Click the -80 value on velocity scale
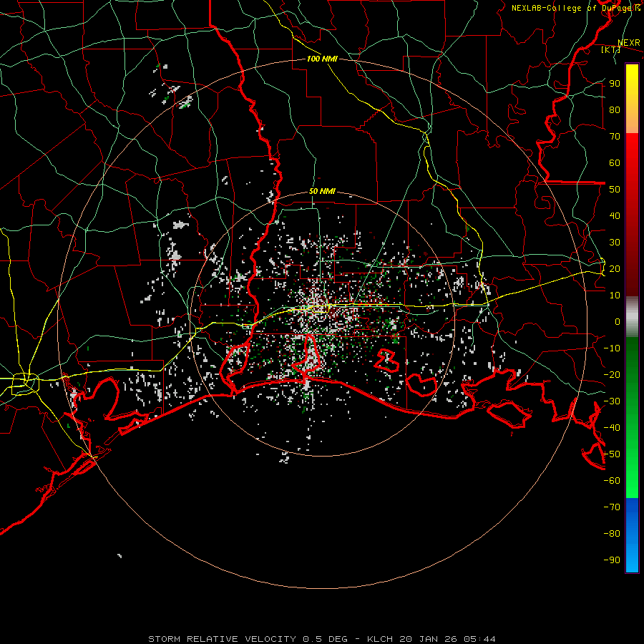Viewport: 644px width, 644px height. [612, 534]
